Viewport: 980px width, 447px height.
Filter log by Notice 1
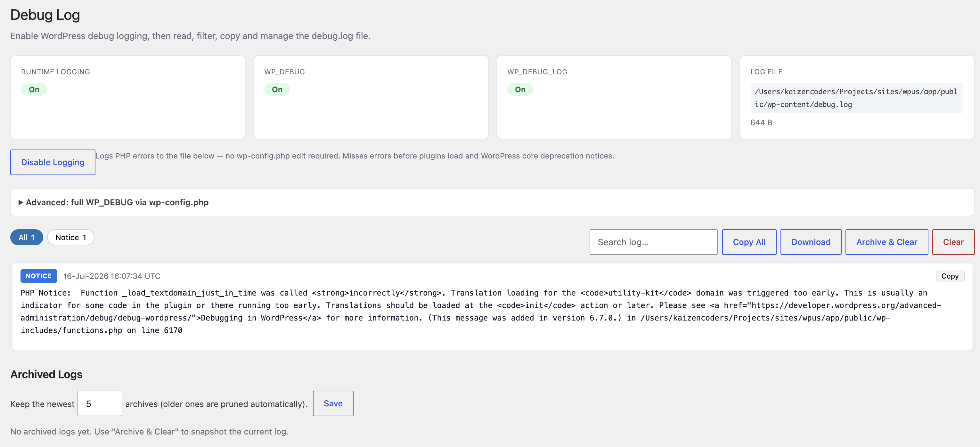[71, 237]
